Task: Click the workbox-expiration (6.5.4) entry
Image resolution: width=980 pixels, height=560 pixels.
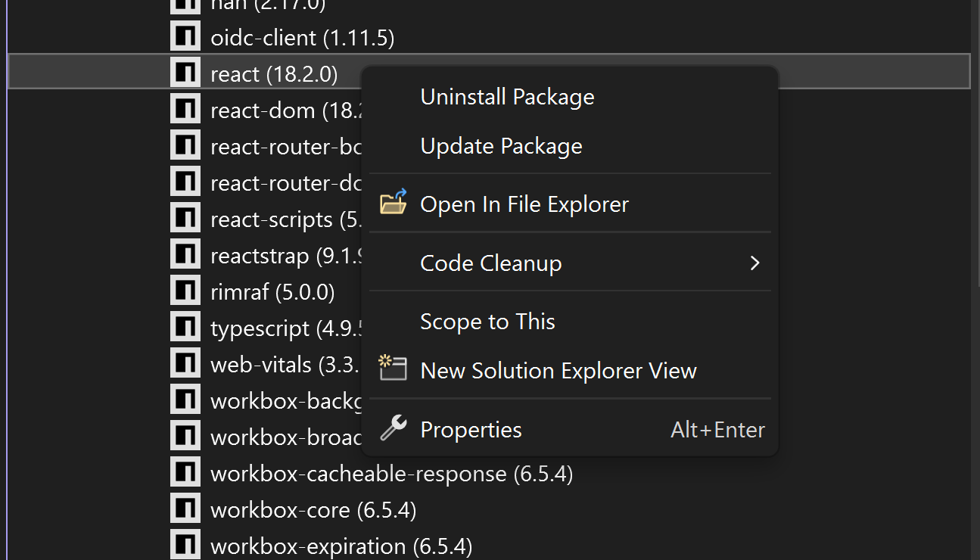Action: click(341, 545)
